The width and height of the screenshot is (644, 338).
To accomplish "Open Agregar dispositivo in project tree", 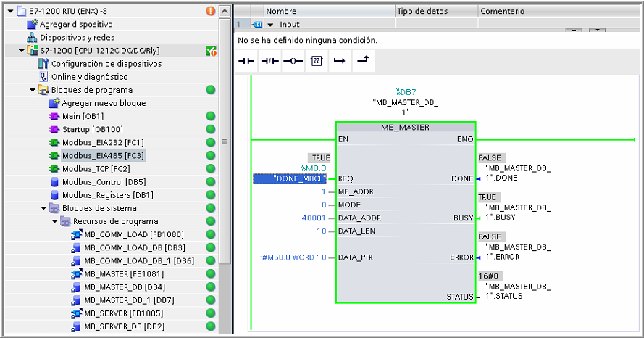I will [x=70, y=24].
